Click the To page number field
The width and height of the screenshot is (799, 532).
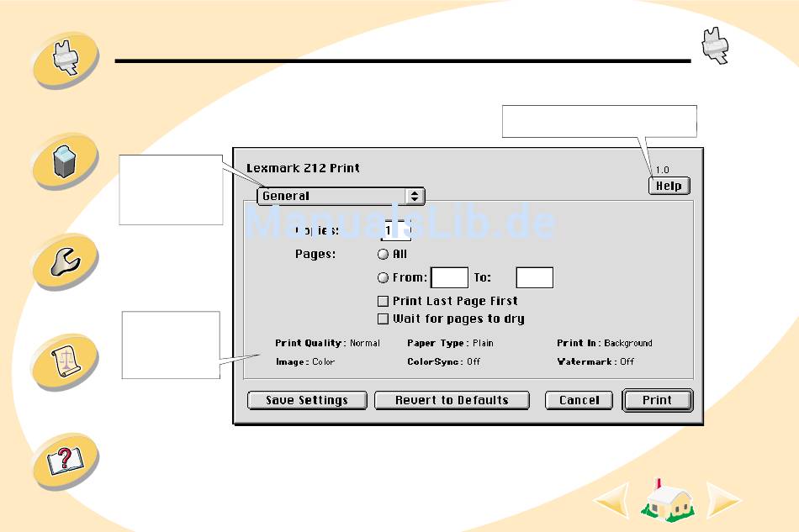pos(535,277)
